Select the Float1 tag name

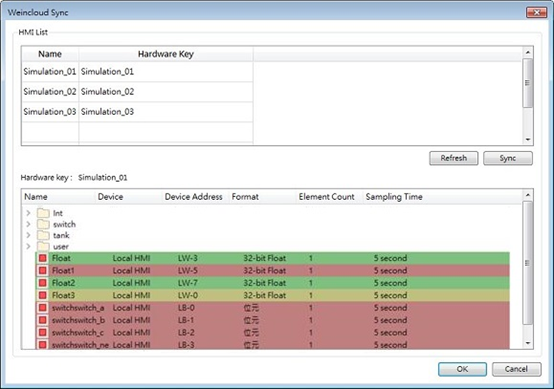tap(63, 271)
